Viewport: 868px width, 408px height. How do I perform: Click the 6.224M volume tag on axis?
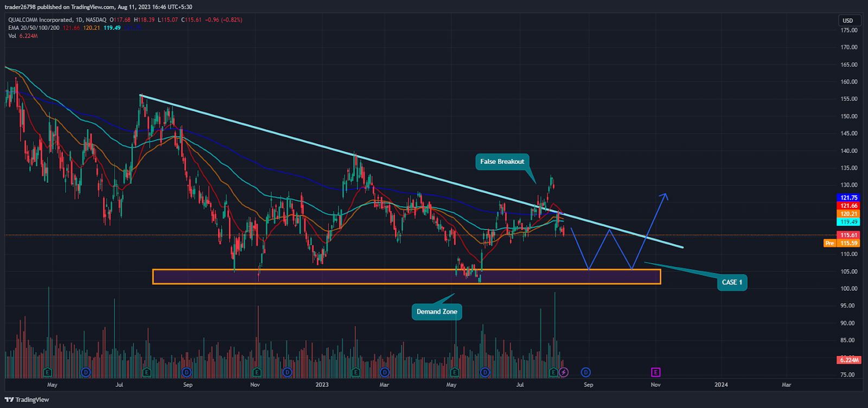[849, 360]
